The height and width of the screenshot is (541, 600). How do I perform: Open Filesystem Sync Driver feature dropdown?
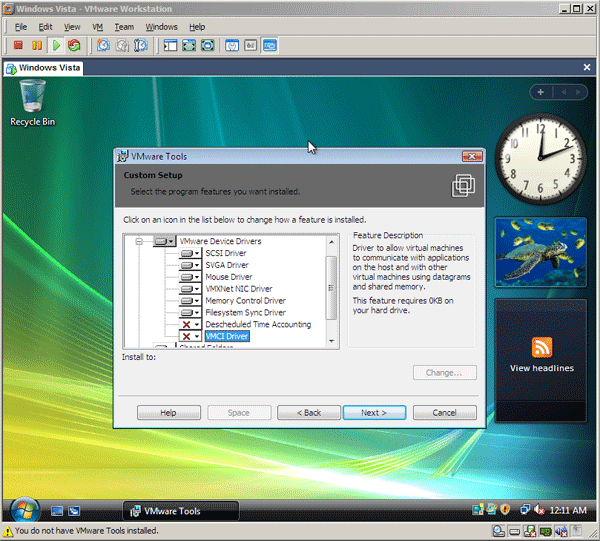coord(190,313)
